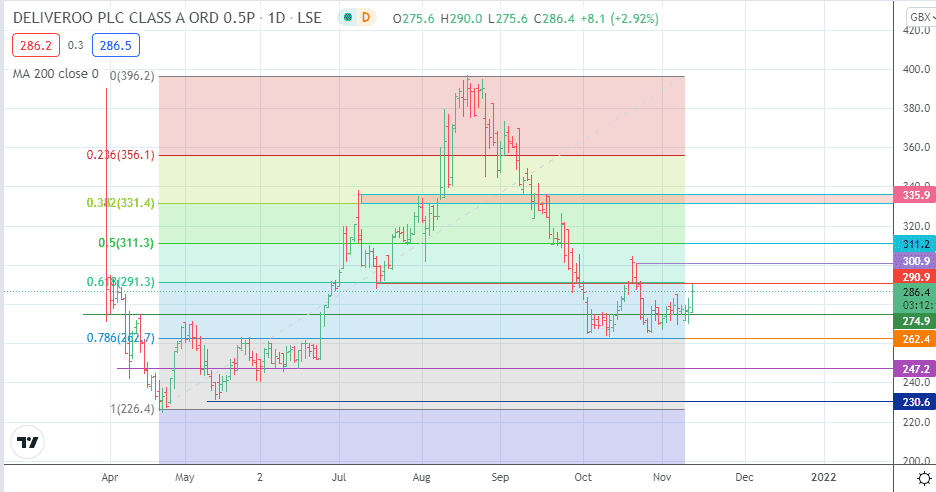
Task: Click the 400.0 value on the price scale
Action: click(x=916, y=69)
